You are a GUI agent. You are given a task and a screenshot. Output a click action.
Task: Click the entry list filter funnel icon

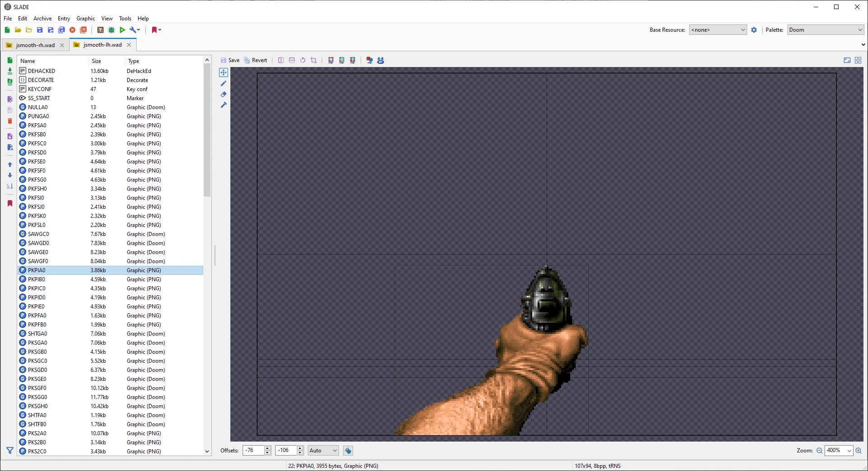(x=10, y=451)
